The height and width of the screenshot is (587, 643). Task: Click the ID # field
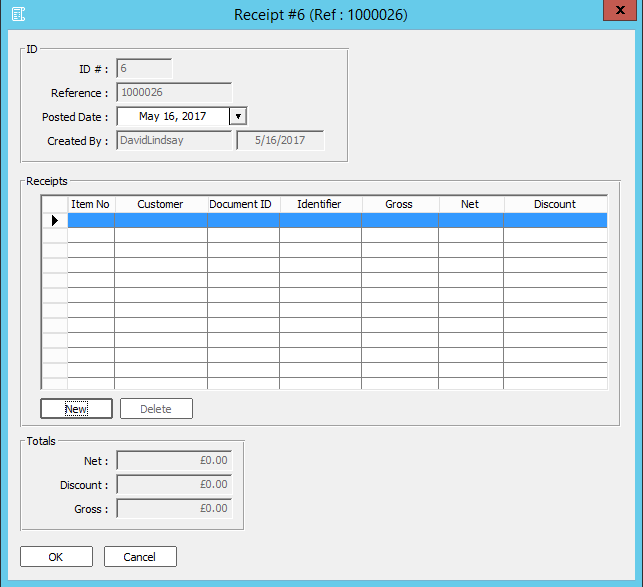(x=144, y=69)
